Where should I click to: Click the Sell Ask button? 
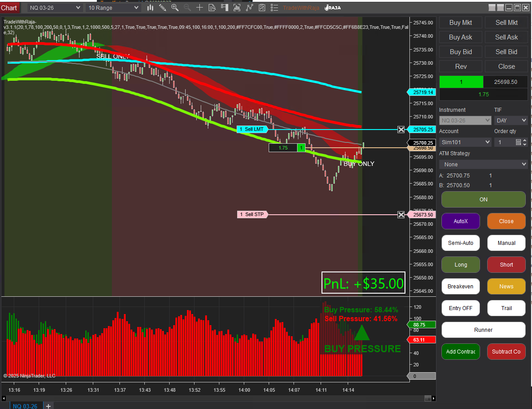pos(506,37)
